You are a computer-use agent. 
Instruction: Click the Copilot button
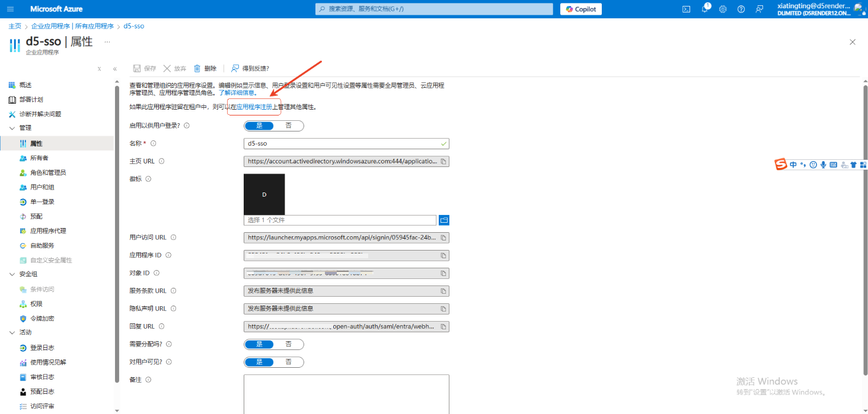click(x=581, y=9)
